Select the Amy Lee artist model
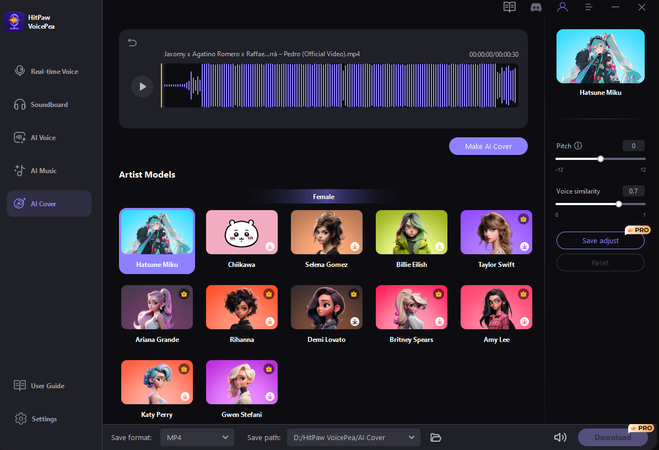This screenshot has height=450, width=659. [496, 314]
